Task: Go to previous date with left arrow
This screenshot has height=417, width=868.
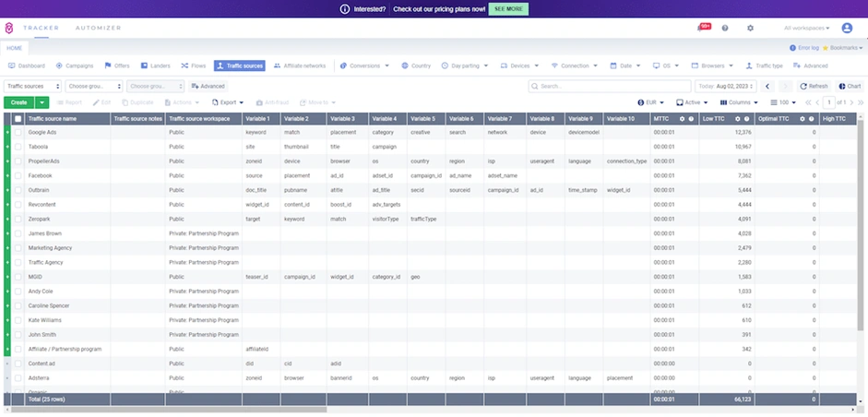Action: (x=767, y=86)
